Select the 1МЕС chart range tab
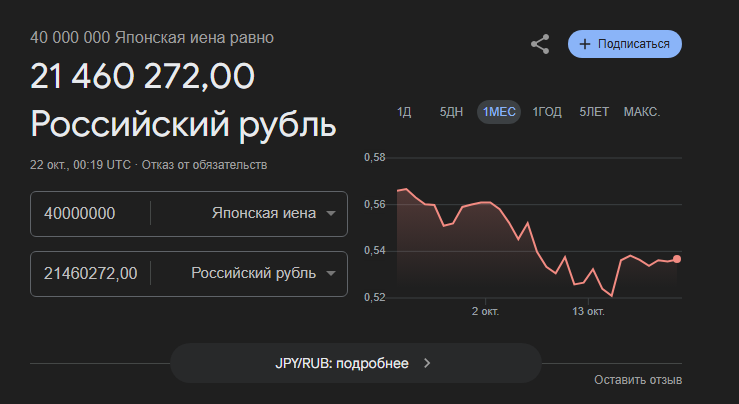 [x=499, y=112]
